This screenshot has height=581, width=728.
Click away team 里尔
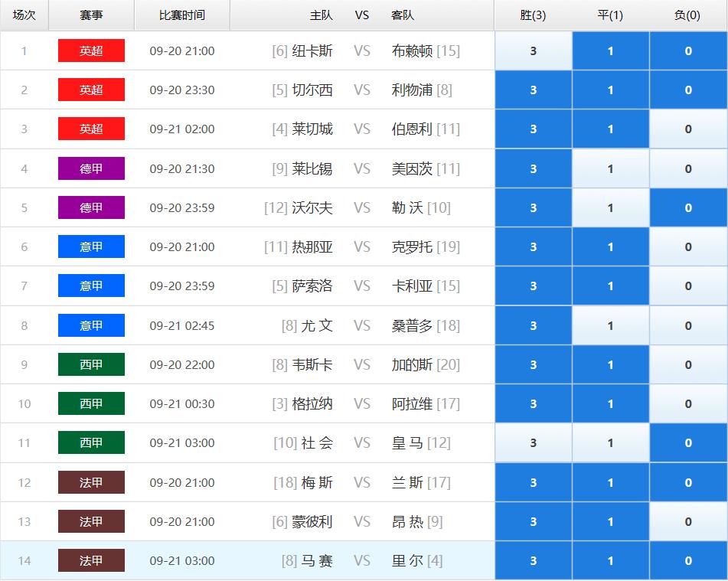pyautogui.click(x=408, y=560)
